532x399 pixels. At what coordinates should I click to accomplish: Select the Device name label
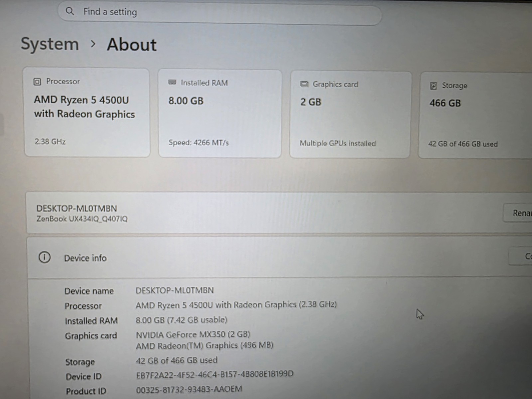(x=89, y=291)
